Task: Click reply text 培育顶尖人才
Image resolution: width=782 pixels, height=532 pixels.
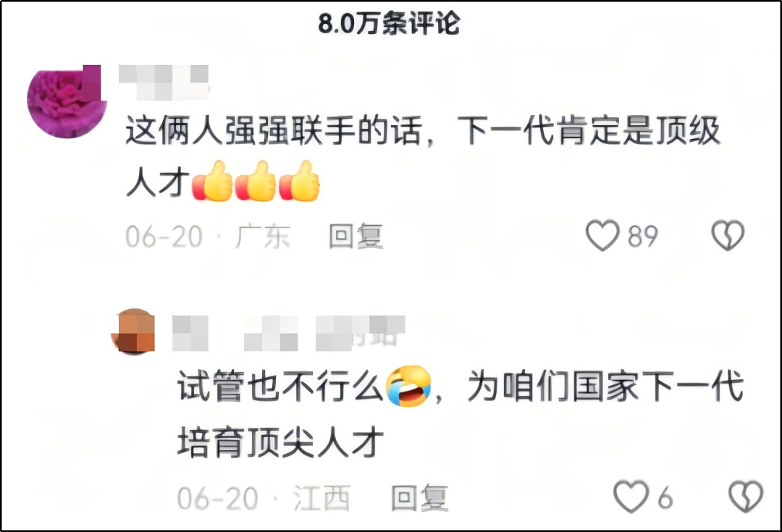Action: [x=281, y=442]
